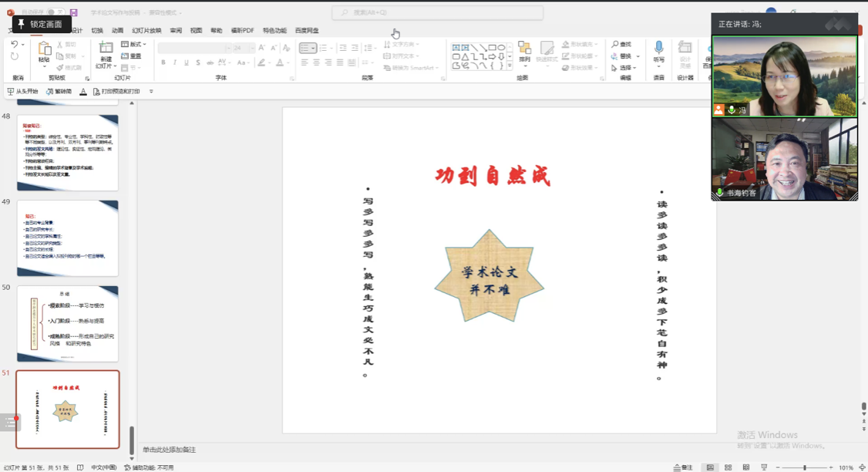Screen dimensions: 868x472
Task: Click the Arrange shapes icon
Action: (x=524, y=51)
